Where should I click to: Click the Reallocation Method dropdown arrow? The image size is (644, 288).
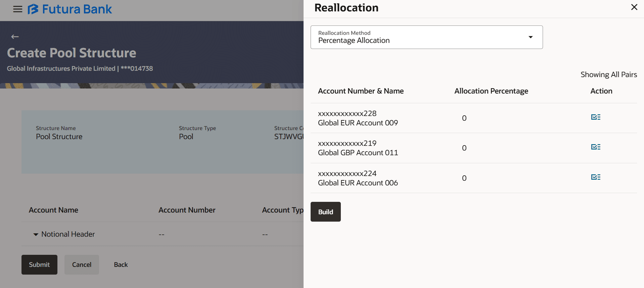coord(531,37)
